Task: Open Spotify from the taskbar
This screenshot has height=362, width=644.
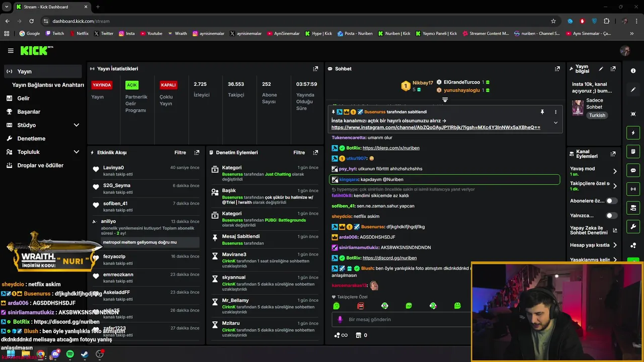Action: pyautogui.click(x=70, y=354)
